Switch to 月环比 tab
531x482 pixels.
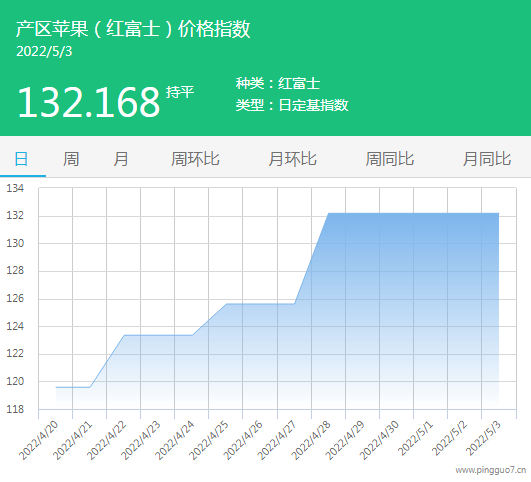[292, 159]
